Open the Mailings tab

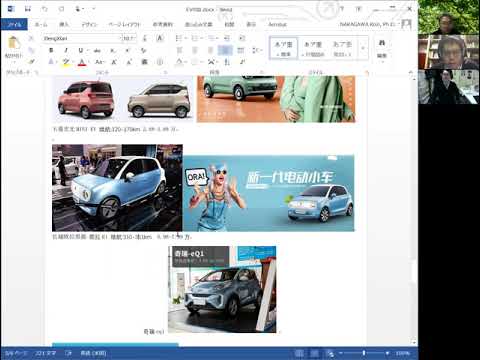point(199,24)
